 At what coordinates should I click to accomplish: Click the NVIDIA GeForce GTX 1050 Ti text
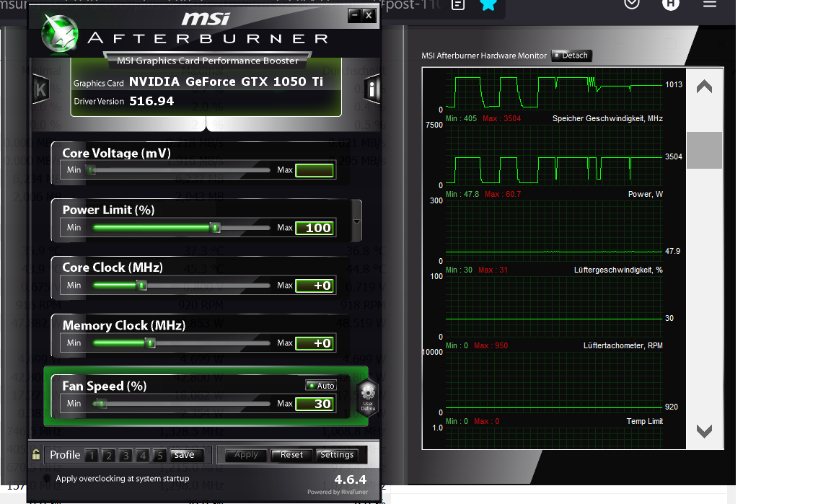point(227,81)
